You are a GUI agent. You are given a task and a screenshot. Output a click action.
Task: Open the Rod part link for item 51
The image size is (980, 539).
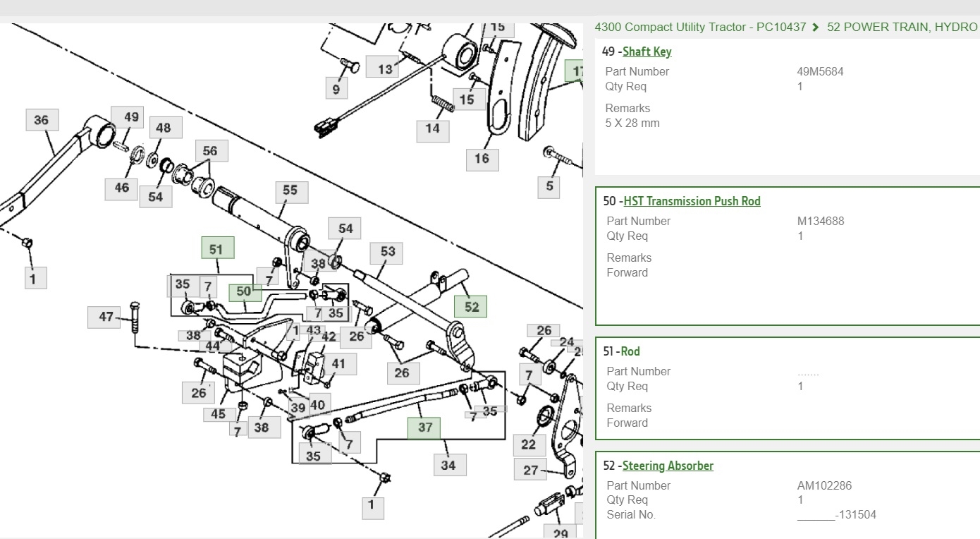(x=631, y=351)
